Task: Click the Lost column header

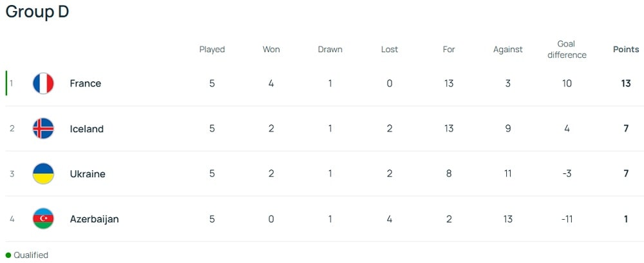Action: 390,50
